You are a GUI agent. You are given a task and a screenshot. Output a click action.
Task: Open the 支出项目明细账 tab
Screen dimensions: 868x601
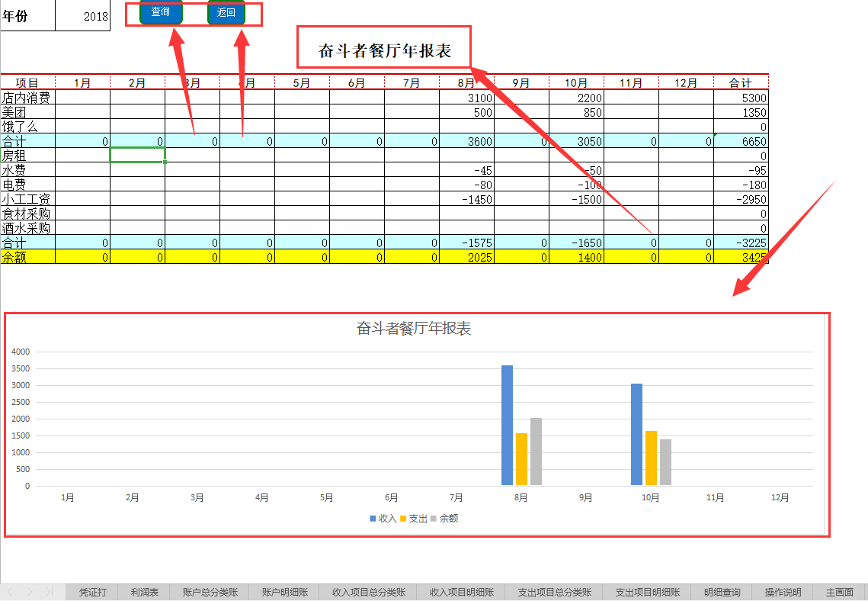tap(647, 591)
